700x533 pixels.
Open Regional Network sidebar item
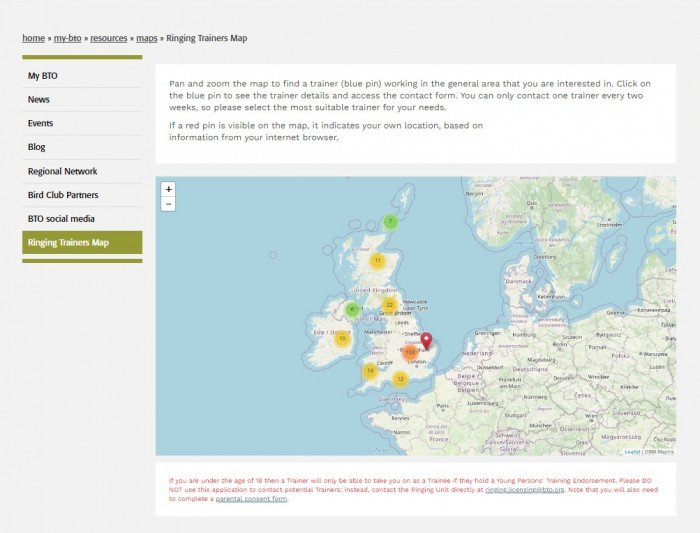pos(62,171)
